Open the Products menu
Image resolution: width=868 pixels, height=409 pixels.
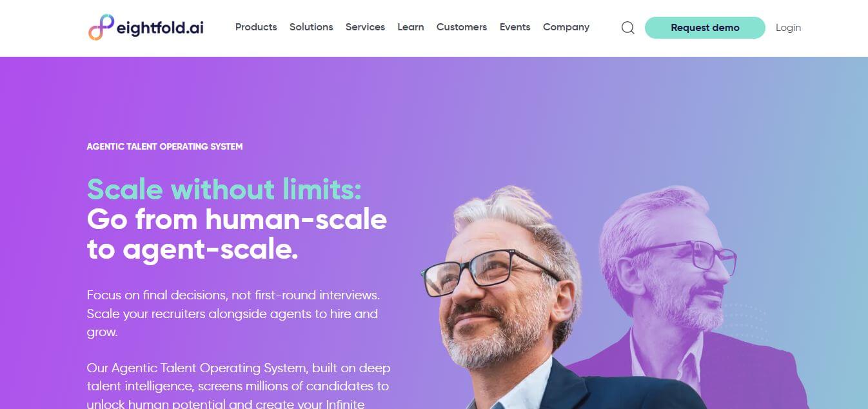pos(256,27)
